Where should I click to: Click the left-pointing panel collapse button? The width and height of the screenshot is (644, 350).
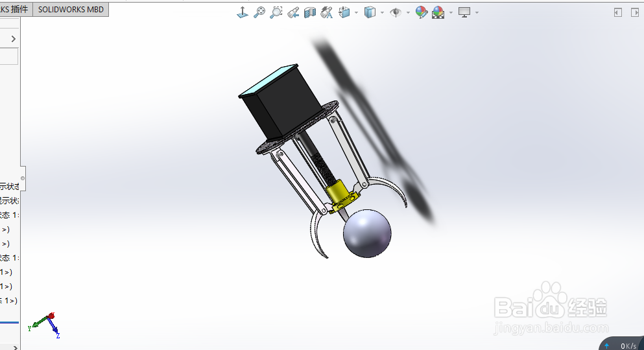click(617, 13)
